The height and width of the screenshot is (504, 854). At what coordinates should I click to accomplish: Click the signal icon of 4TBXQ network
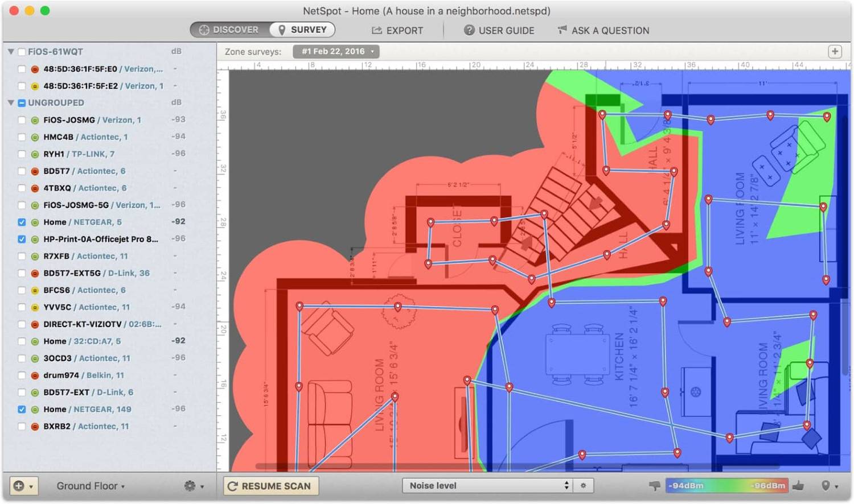[x=35, y=188]
